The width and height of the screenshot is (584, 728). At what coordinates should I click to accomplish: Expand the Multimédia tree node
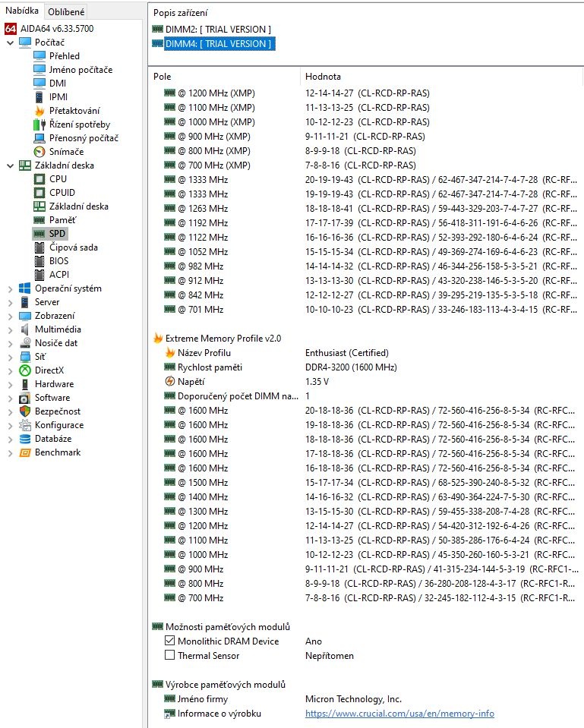pos(10,329)
